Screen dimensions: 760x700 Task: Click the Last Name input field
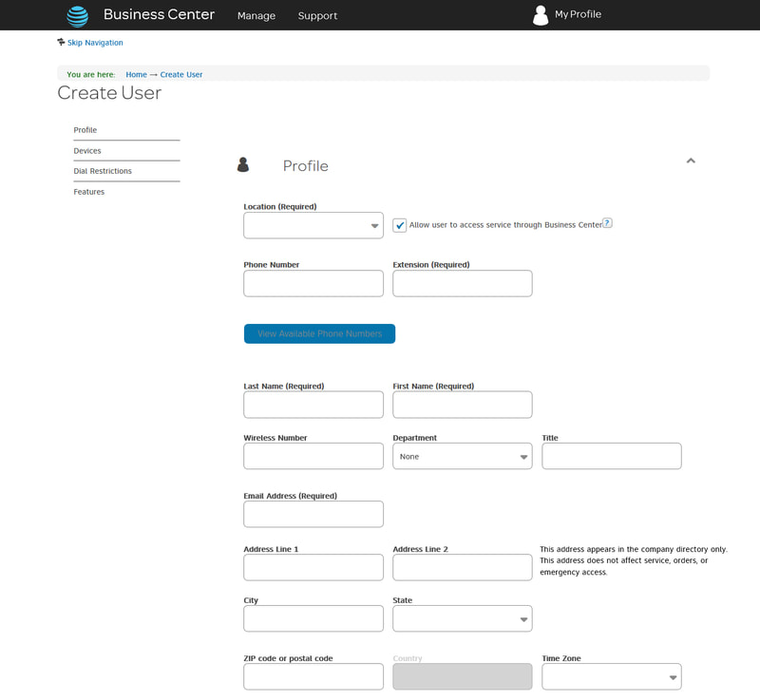[x=313, y=405]
